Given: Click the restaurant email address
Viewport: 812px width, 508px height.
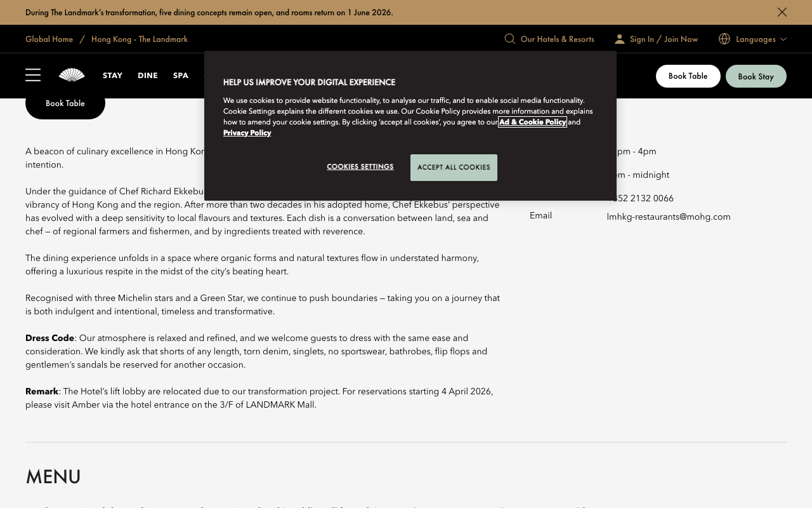Looking at the screenshot, I should click(x=669, y=217).
